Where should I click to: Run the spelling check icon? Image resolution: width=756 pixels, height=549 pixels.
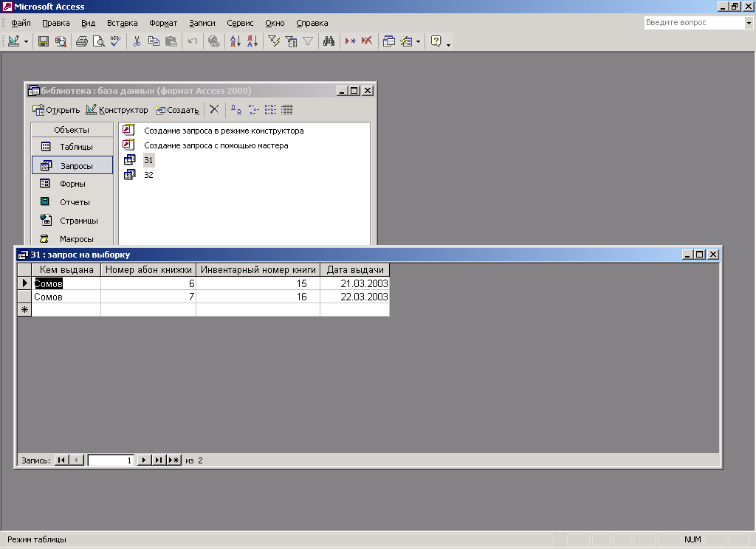pos(115,41)
